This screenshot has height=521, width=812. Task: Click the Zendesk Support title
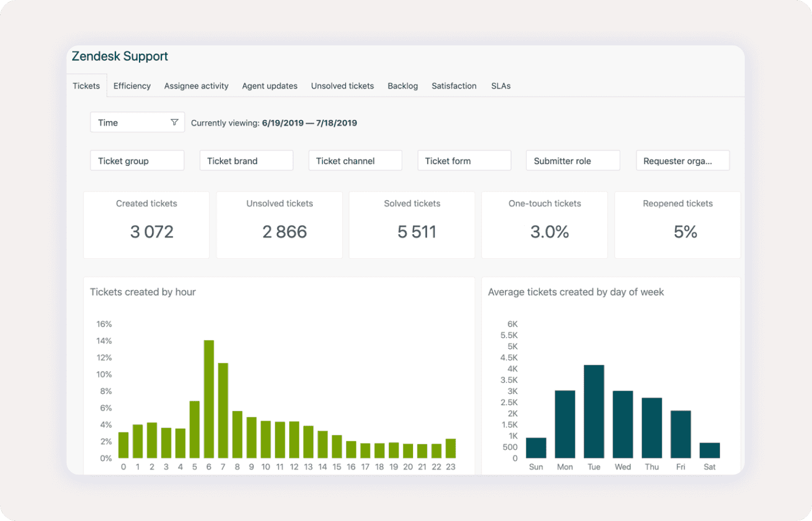pos(120,56)
